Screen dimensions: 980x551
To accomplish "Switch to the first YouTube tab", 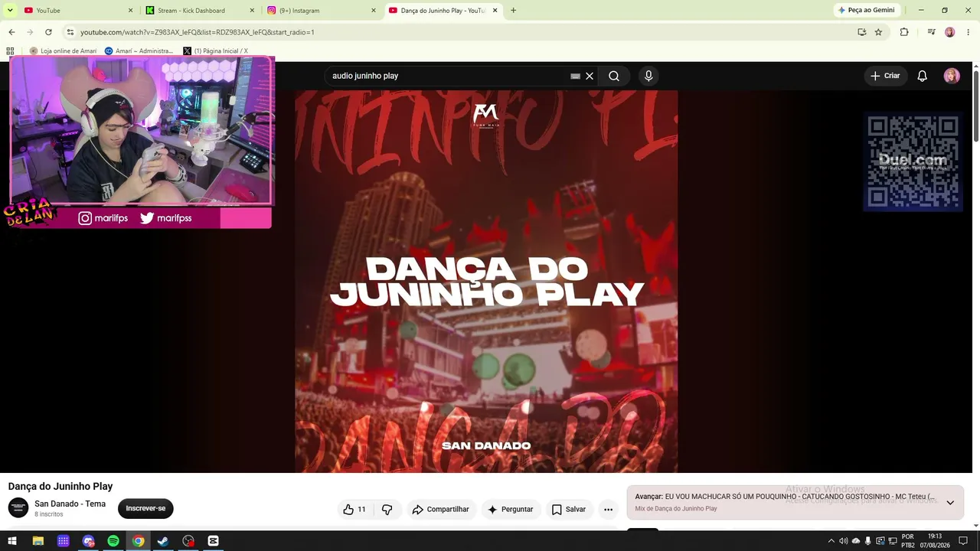I will pos(77,11).
